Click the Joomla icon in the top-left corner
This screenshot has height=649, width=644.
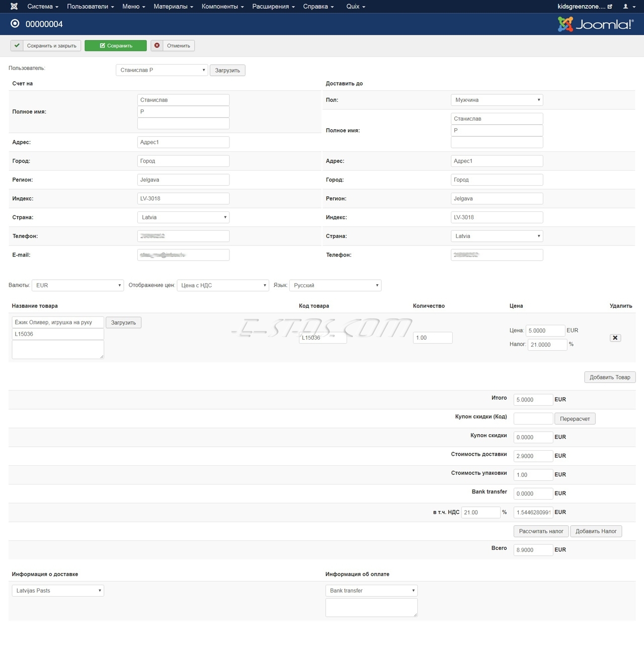pos(14,7)
